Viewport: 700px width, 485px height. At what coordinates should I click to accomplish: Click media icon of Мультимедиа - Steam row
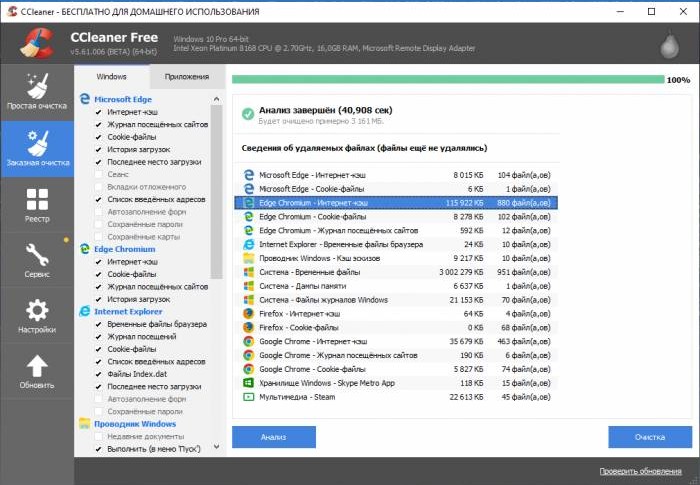coord(249,397)
